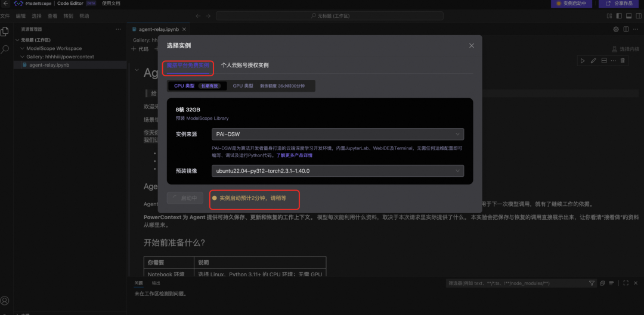Open the customize layout icon
This screenshot has height=315, width=644.
(609, 16)
